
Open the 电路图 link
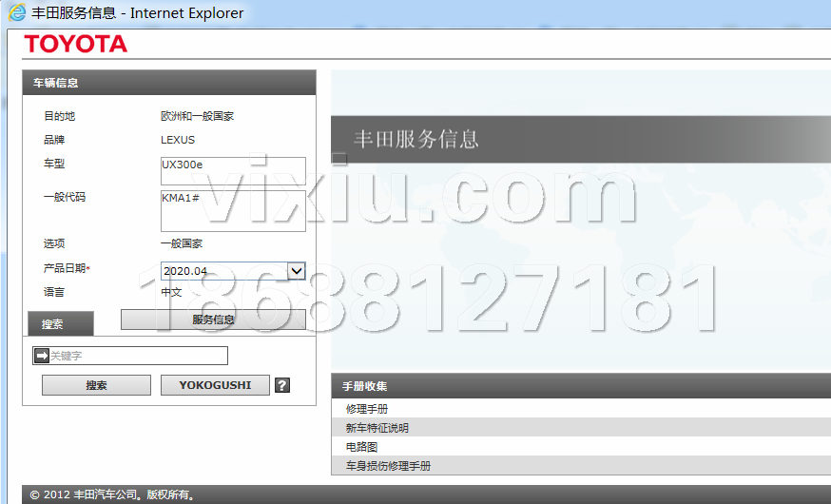point(362,447)
